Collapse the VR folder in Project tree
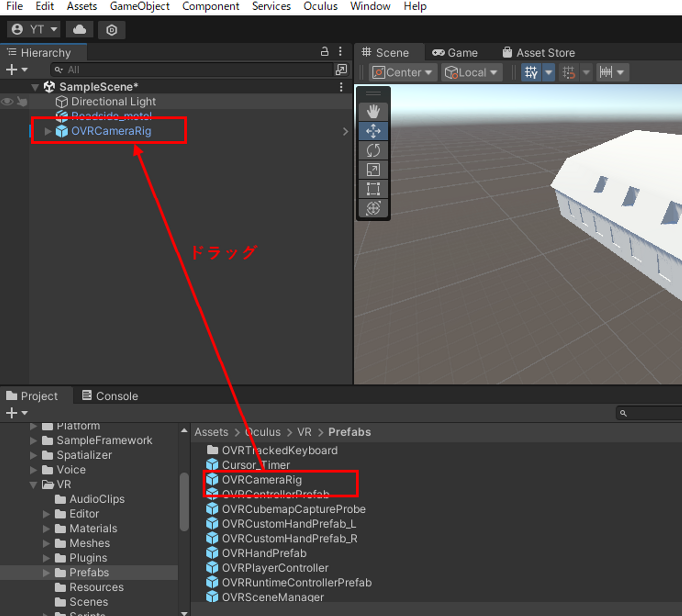The image size is (682, 616). click(34, 485)
